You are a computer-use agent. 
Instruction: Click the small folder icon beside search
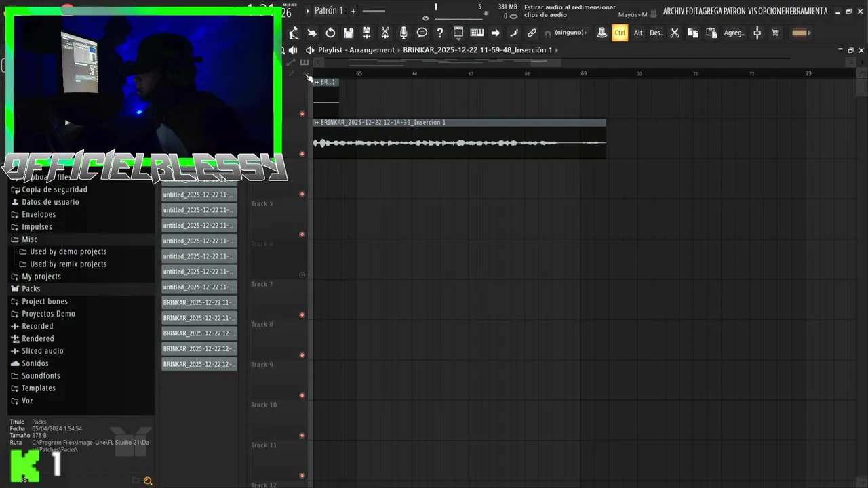(x=136, y=481)
